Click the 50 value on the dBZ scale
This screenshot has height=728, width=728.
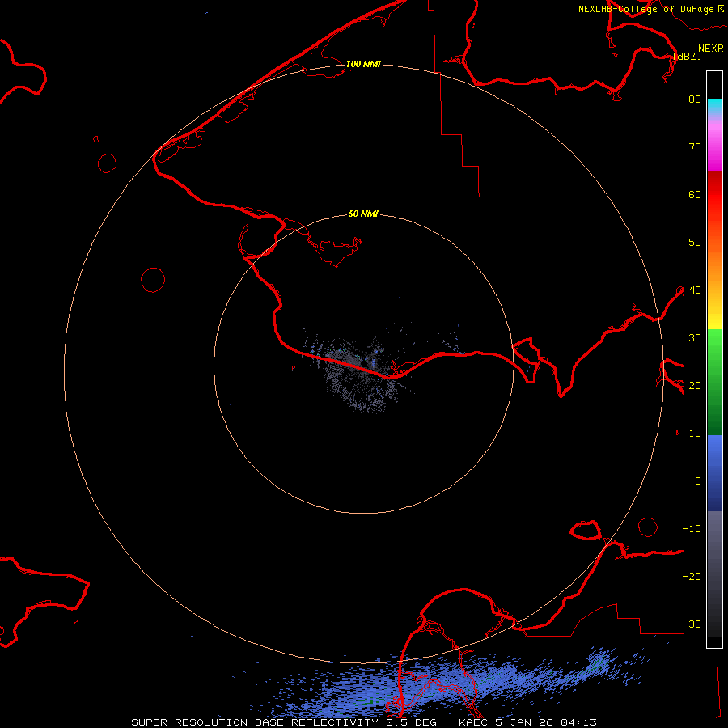(695, 243)
